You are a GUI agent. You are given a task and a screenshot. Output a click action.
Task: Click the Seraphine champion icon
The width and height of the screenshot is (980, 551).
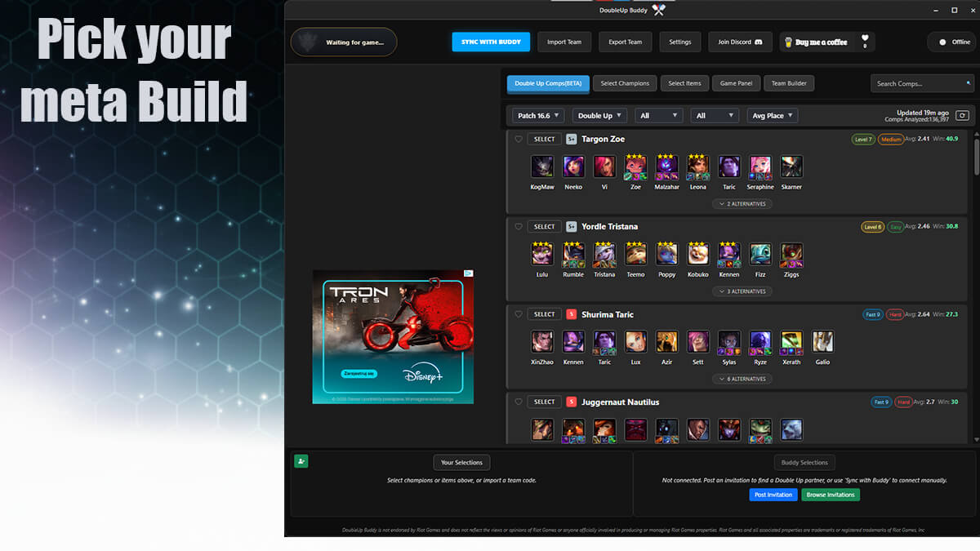click(x=760, y=167)
